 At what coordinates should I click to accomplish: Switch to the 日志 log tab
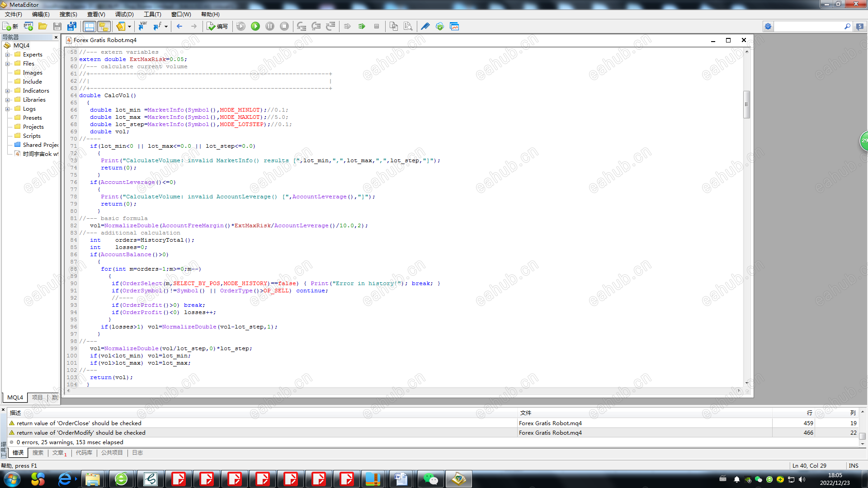pyautogui.click(x=137, y=453)
